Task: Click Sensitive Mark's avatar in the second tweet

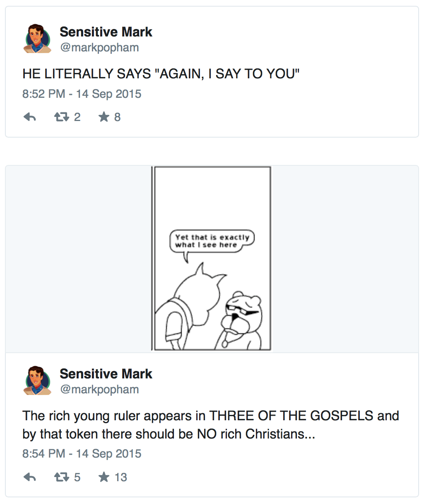Action: click(x=38, y=380)
